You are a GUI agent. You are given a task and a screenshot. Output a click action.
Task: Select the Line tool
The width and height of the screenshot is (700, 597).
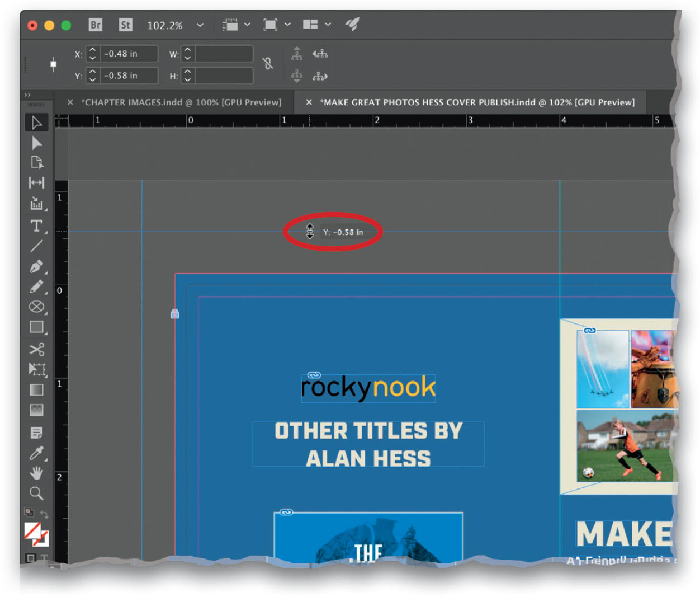point(36,246)
